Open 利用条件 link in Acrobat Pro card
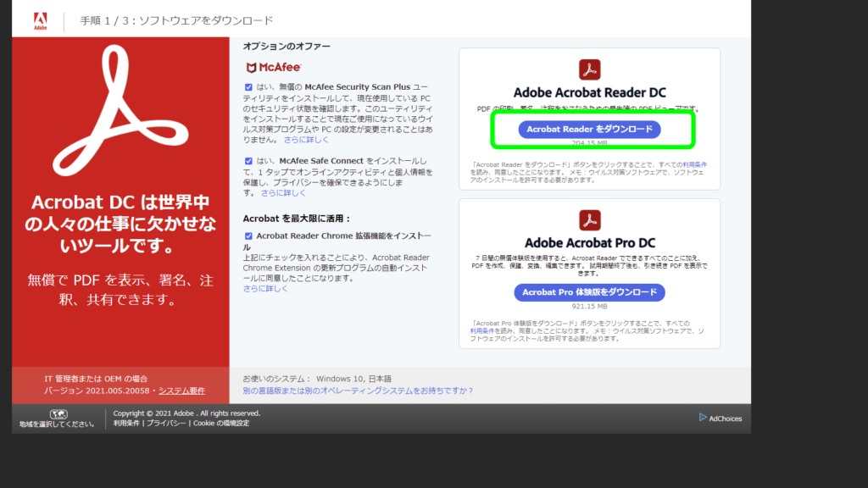This screenshot has height=488, width=868. pyautogui.click(x=482, y=331)
